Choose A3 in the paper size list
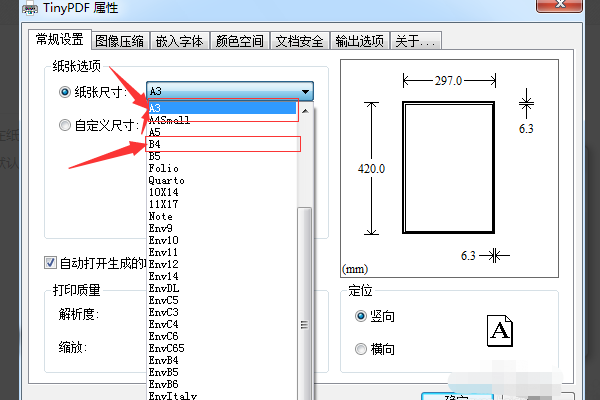600x400 pixels. (222, 108)
